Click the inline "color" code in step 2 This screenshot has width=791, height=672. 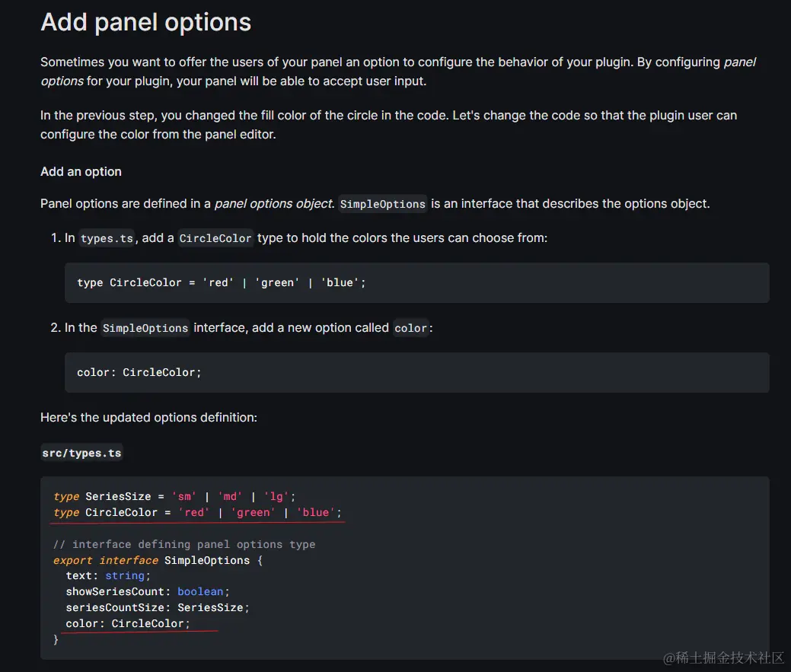(411, 328)
